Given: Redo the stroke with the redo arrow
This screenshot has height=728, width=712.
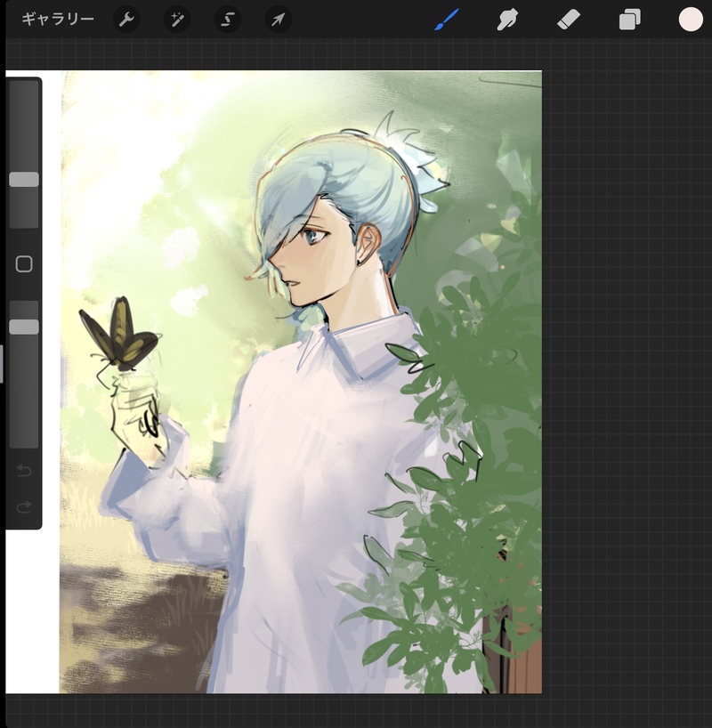Looking at the screenshot, I should (x=24, y=506).
